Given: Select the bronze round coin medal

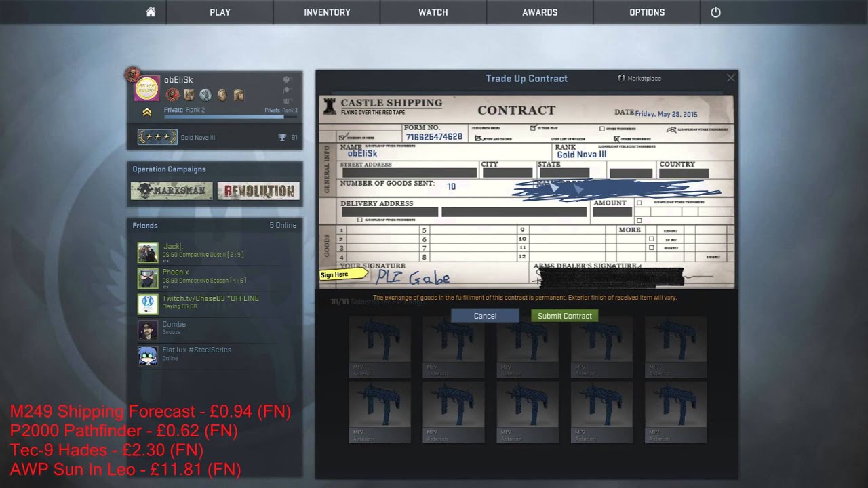Looking at the screenshot, I should (222, 95).
